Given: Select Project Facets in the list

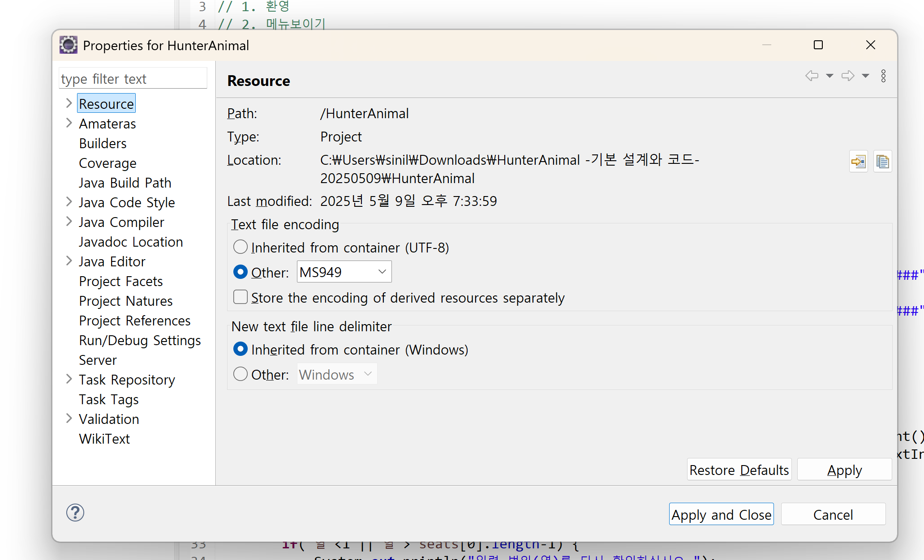Looking at the screenshot, I should [x=120, y=281].
